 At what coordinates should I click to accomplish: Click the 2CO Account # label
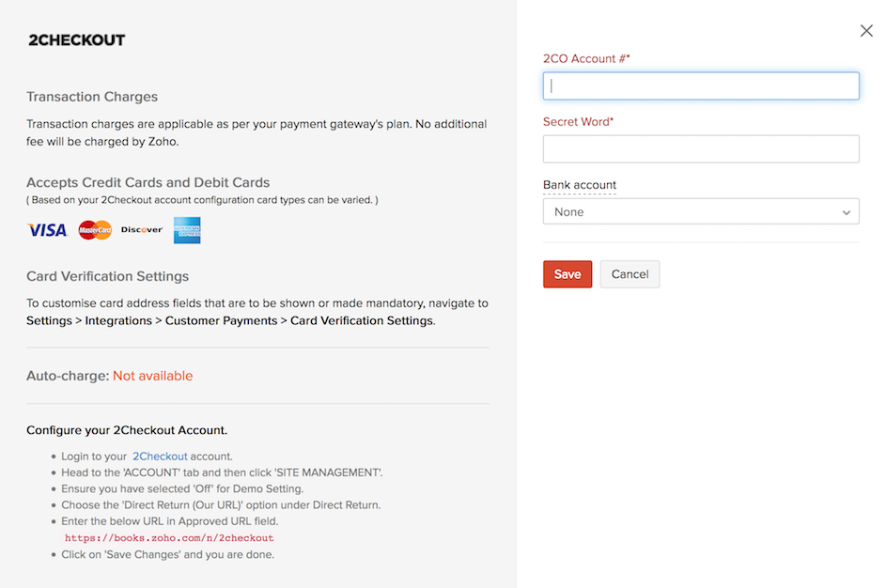pos(586,58)
